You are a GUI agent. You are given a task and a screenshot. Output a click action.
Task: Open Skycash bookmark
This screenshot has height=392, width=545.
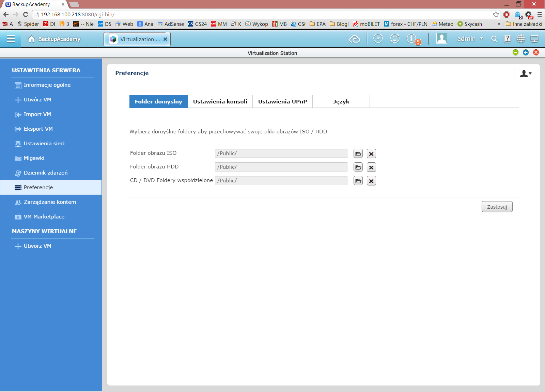[470, 24]
